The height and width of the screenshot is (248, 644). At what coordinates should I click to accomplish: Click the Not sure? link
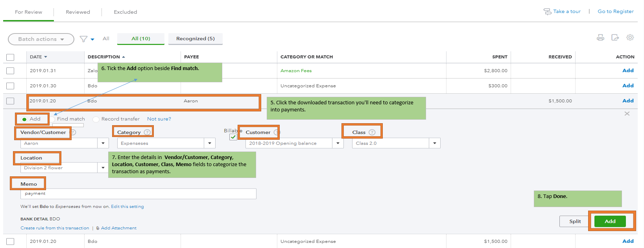[159, 119]
